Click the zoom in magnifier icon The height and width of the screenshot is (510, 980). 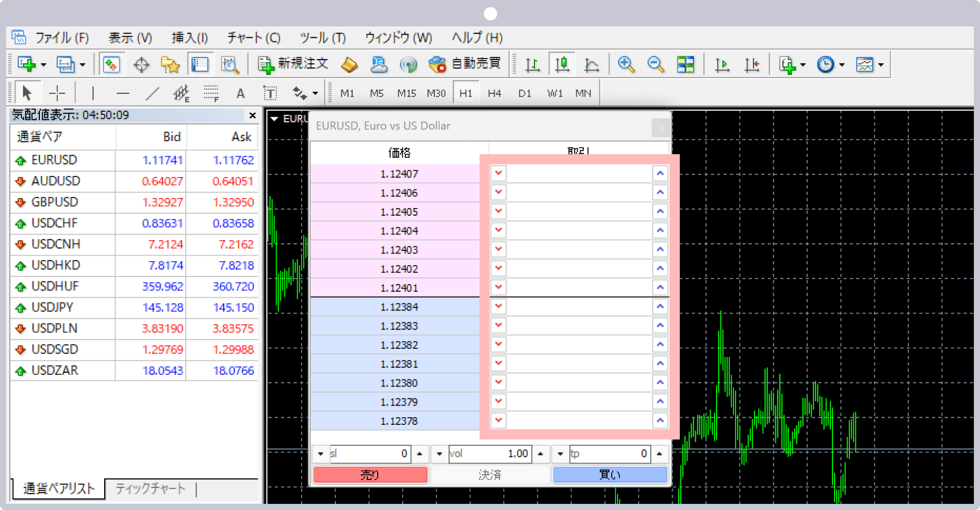coord(626,65)
